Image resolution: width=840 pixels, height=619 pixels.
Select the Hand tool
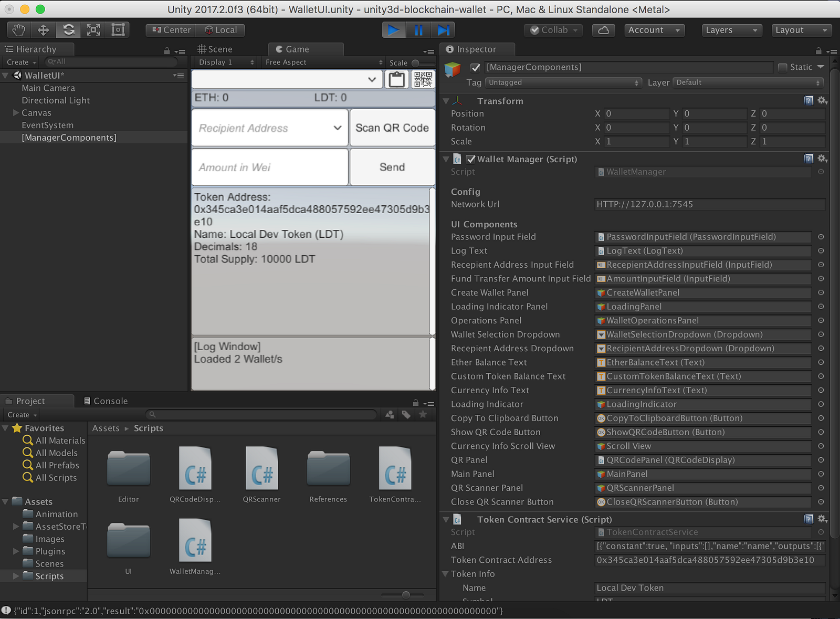19,30
